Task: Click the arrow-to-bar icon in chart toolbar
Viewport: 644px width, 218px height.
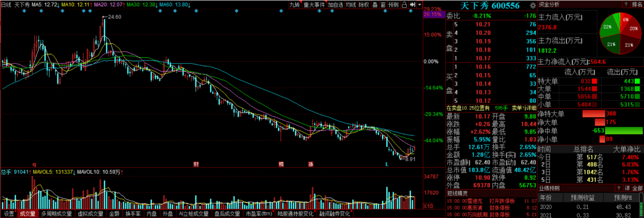Action: coord(413,5)
